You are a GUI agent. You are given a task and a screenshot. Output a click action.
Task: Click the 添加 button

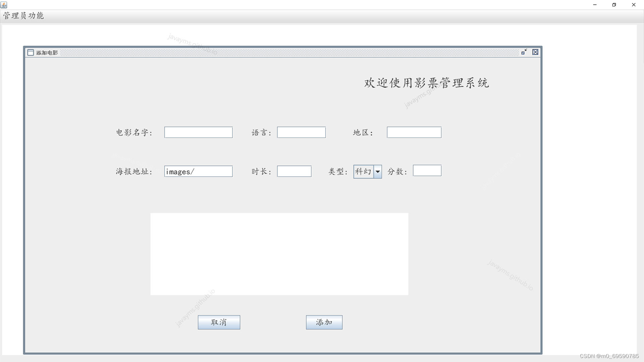click(x=324, y=322)
